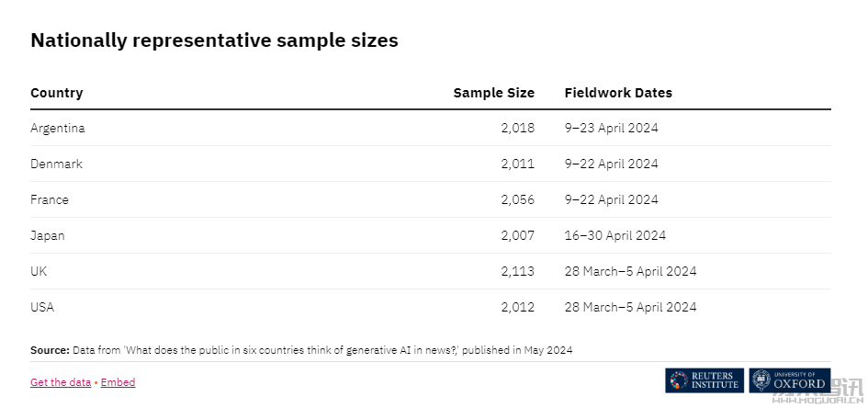Viewport: 868px width, 408px height.
Task: Click the Country column header
Action: (56, 93)
